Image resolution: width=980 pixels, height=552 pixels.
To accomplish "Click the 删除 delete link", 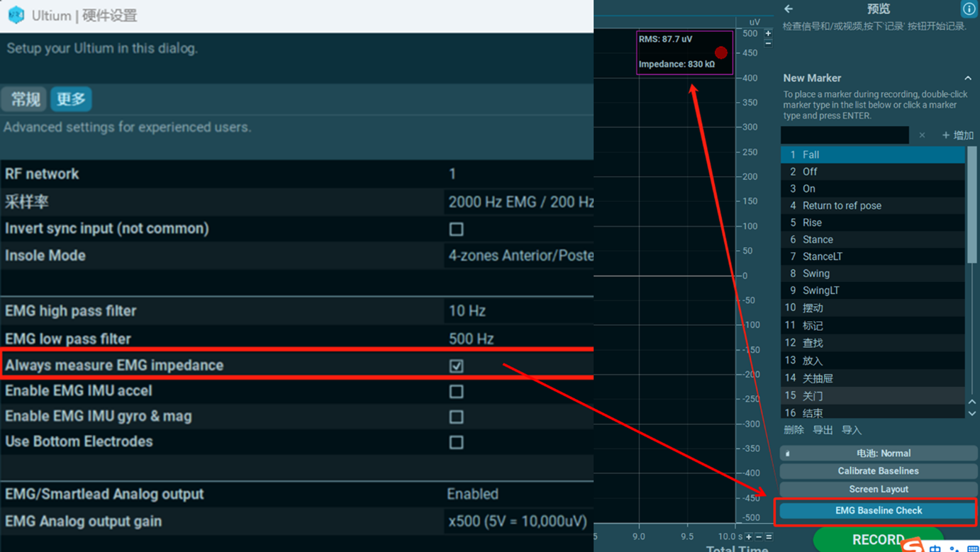I will 794,430.
